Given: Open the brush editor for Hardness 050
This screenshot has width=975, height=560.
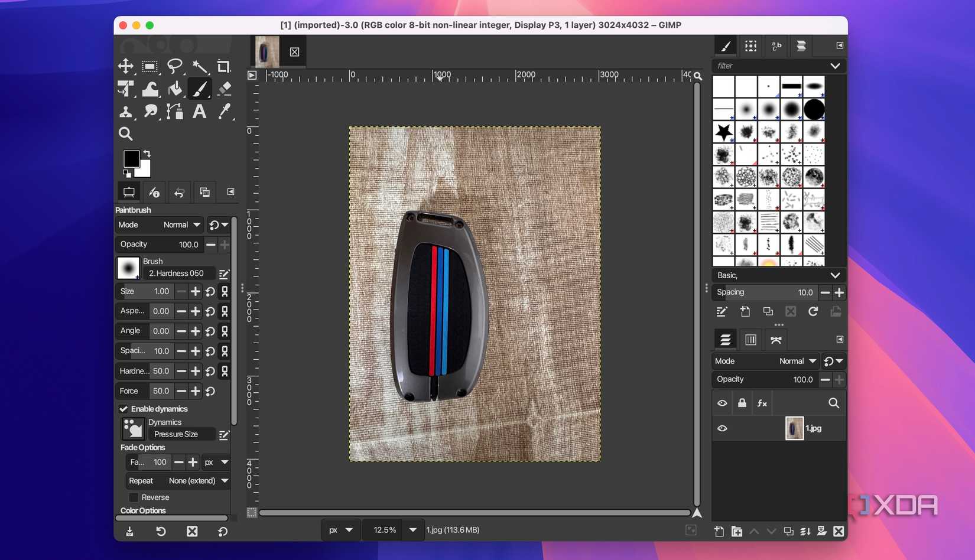Looking at the screenshot, I should point(224,274).
